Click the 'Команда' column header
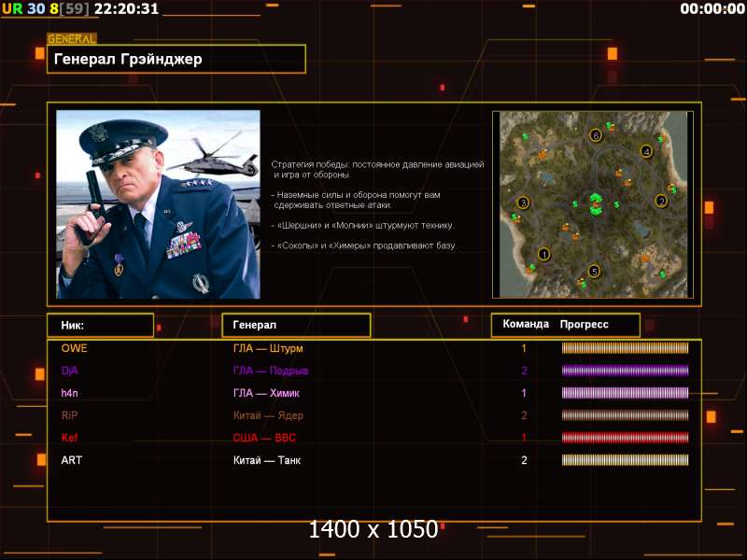 526,325
